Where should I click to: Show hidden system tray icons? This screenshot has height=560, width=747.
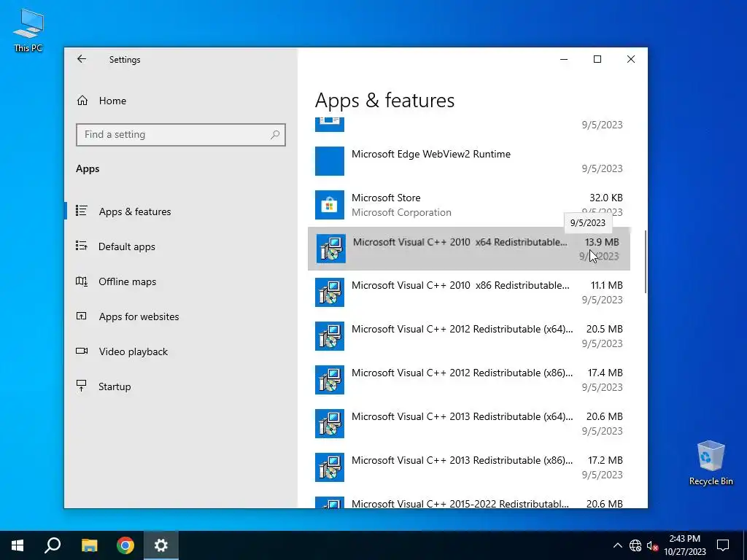[617, 545]
